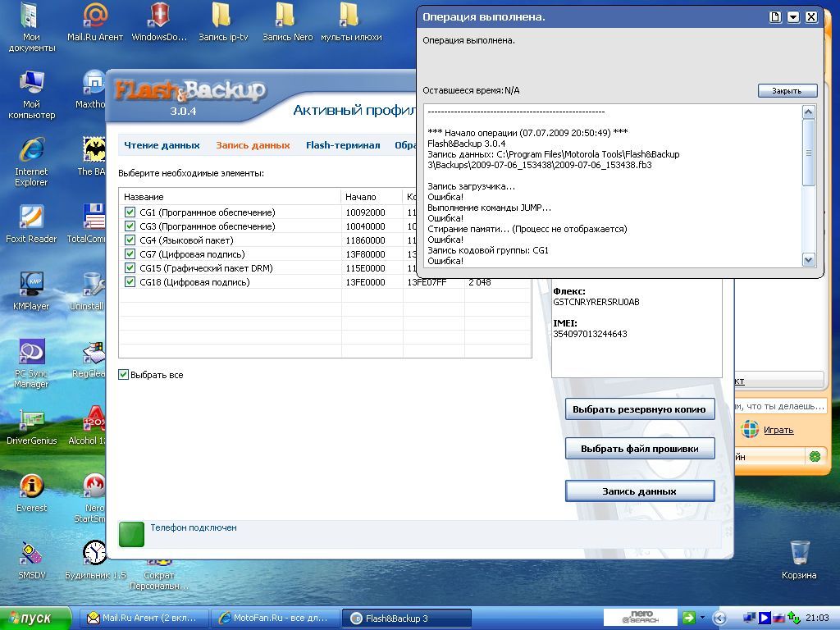Select the Alcohol desktop shortcut
This screenshot has height=630, width=840.
point(87,426)
